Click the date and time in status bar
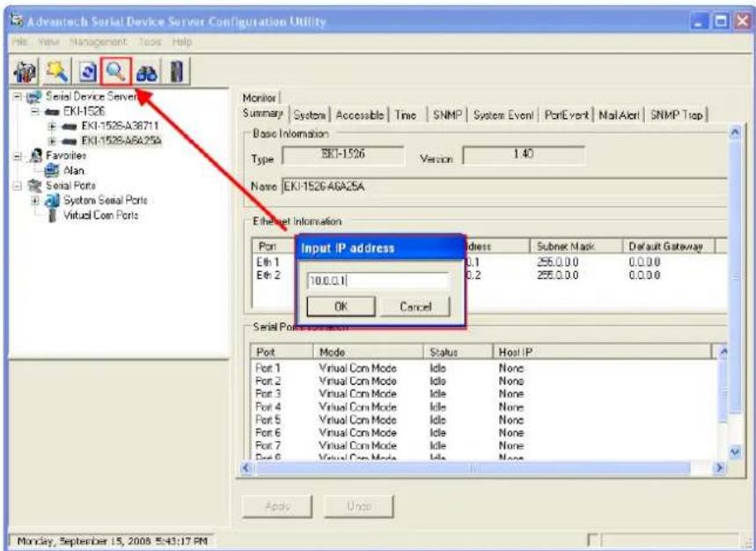Image resolution: width=756 pixels, height=551 pixels. click(x=112, y=541)
